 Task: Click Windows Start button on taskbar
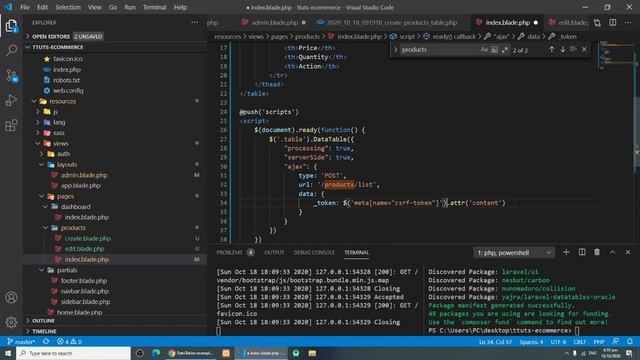click(x=8, y=353)
